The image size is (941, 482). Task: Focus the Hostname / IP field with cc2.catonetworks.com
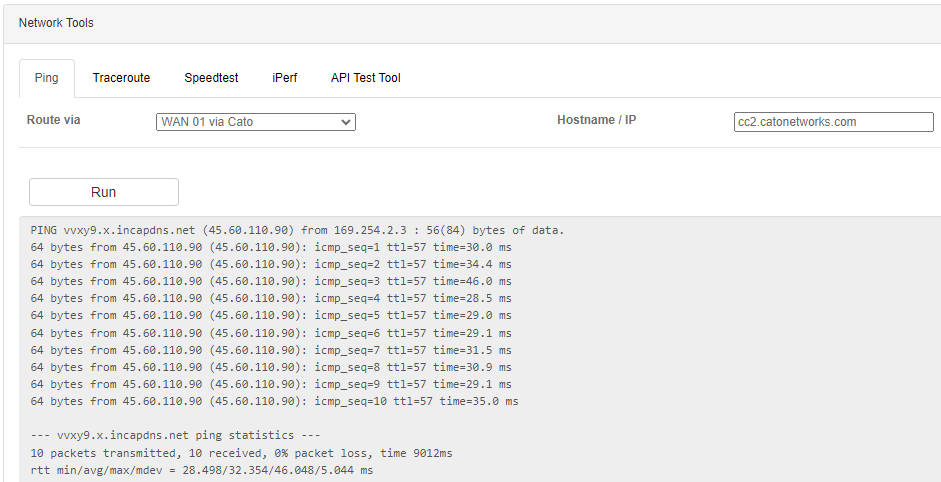point(834,122)
